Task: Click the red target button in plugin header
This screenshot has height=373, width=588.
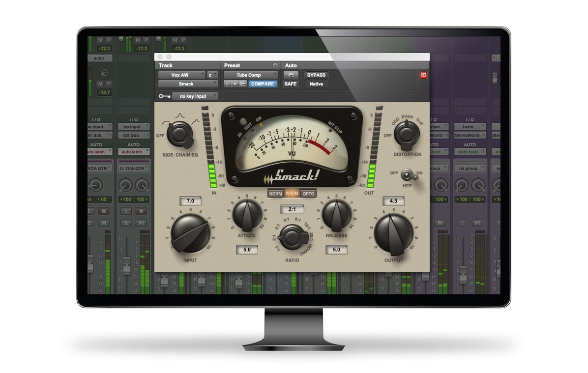Action: [423, 75]
